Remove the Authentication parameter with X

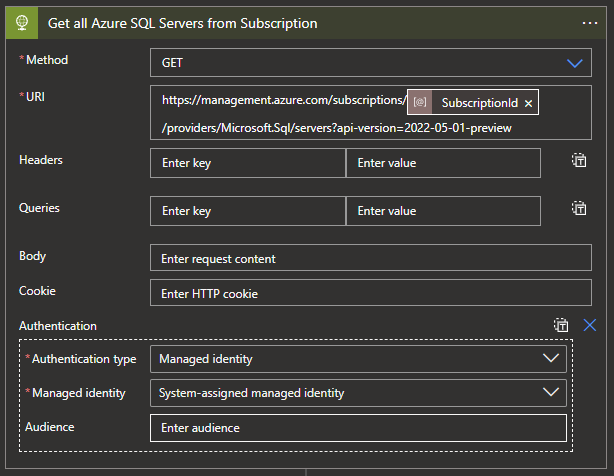pos(590,325)
